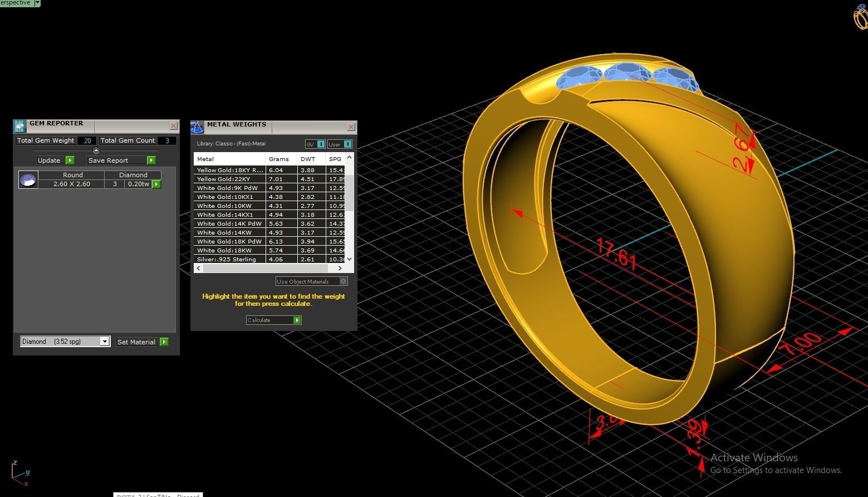Select the White Gold:10KW row
This screenshot has height=497, width=868.
click(x=270, y=206)
